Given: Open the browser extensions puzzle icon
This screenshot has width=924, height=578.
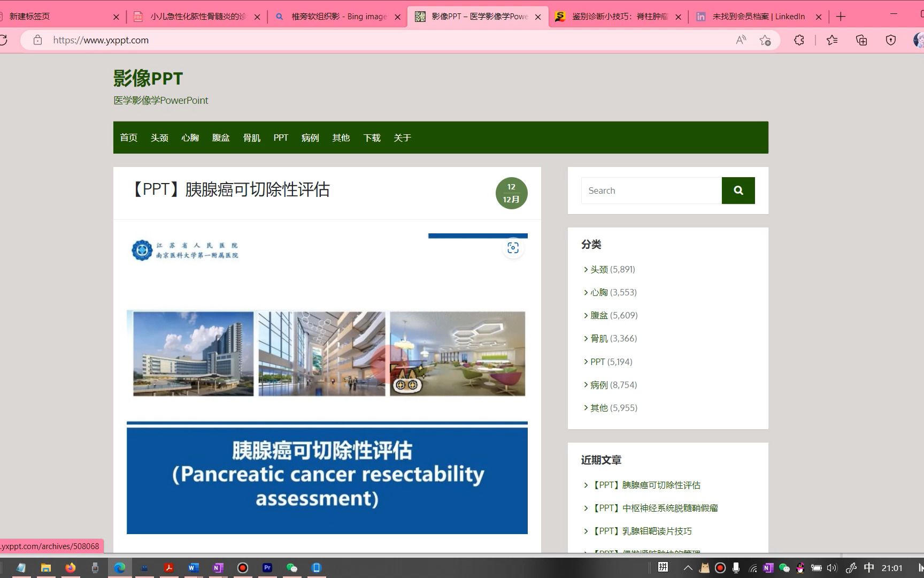Looking at the screenshot, I should 799,40.
